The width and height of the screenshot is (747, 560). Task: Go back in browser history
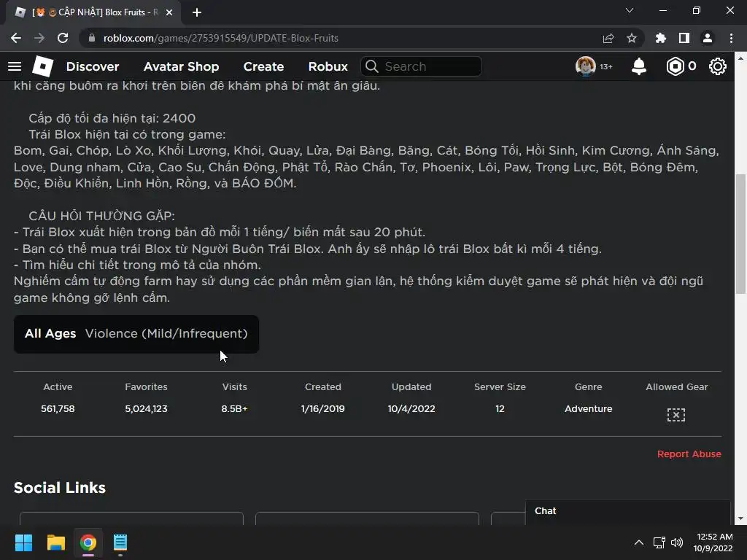click(16, 38)
